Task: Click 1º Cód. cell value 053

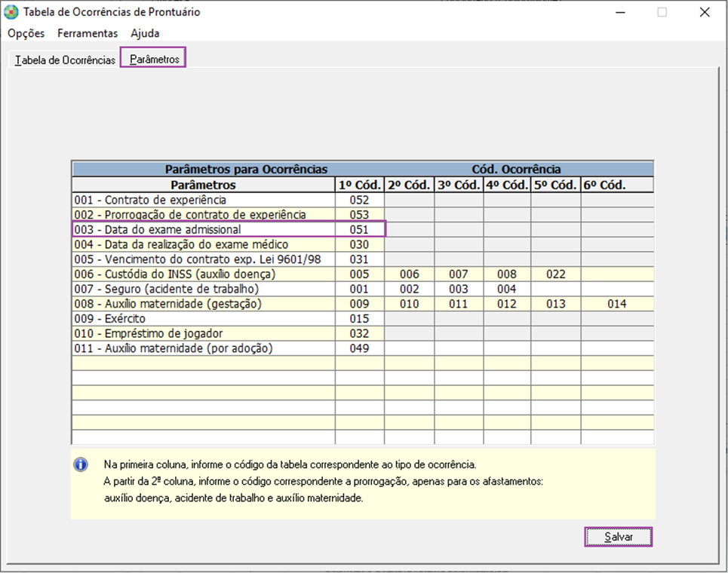Action: click(x=359, y=215)
